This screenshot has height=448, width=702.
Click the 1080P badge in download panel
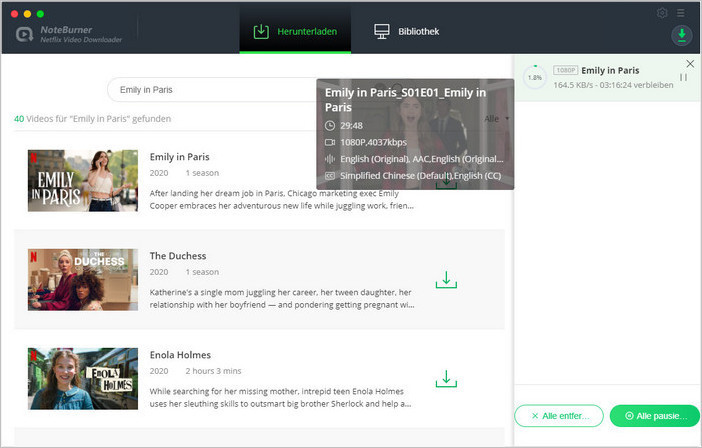pyautogui.click(x=565, y=70)
